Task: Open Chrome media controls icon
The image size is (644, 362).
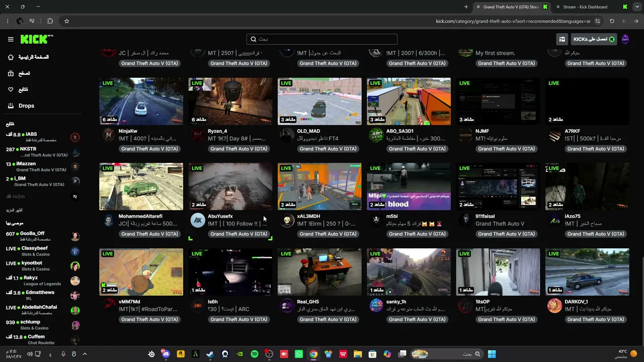Action: pyautogui.click(x=32, y=21)
